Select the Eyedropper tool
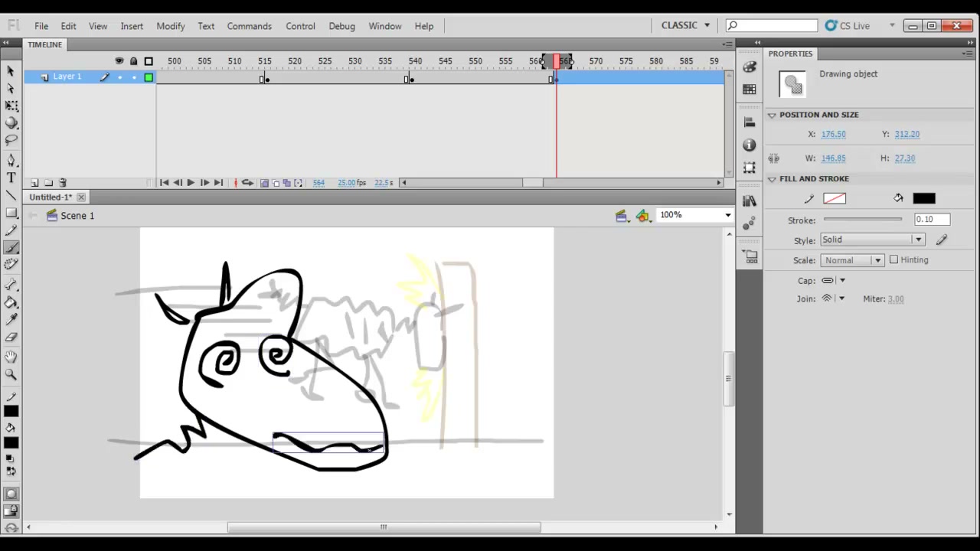This screenshot has width=980, height=551. click(11, 320)
